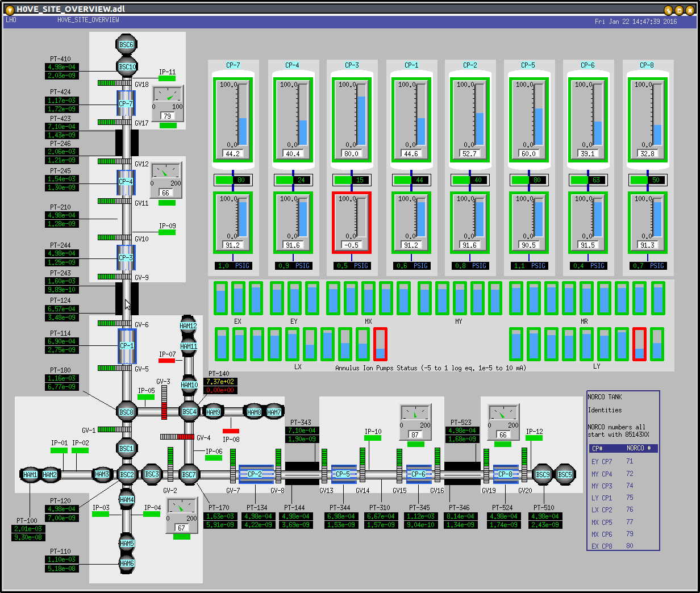This screenshot has width=700, height=593.
Task: Click the red IP-07 ion pump status
Action: pyautogui.click(x=166, y=361)
